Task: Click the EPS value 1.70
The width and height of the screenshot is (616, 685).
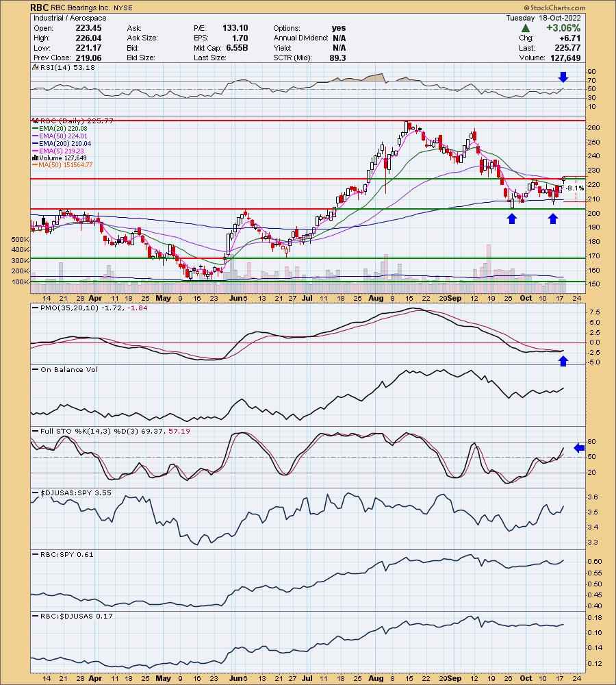Action: pos(240,38)
